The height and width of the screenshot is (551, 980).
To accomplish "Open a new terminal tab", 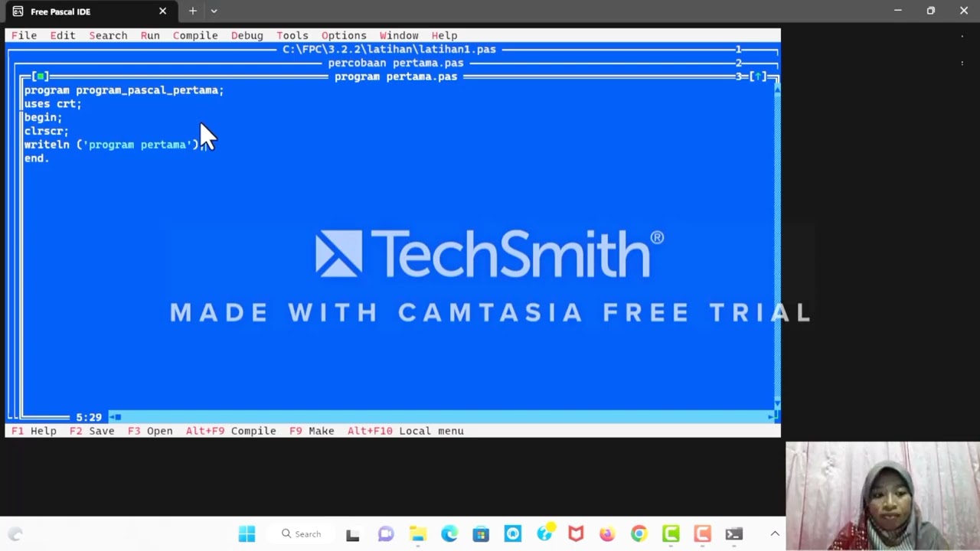I will pos(193,11).
